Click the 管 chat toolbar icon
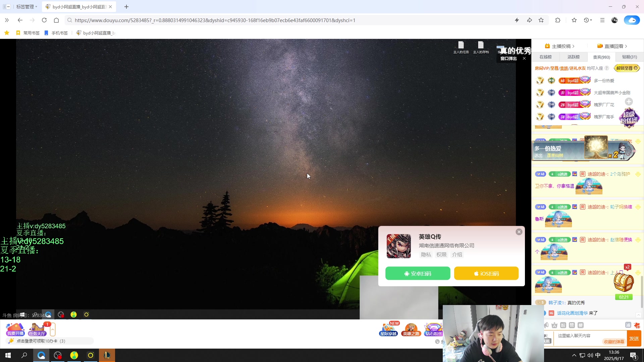Image resolution: width=644 pixels, height=362 pixels. point(572,325)
